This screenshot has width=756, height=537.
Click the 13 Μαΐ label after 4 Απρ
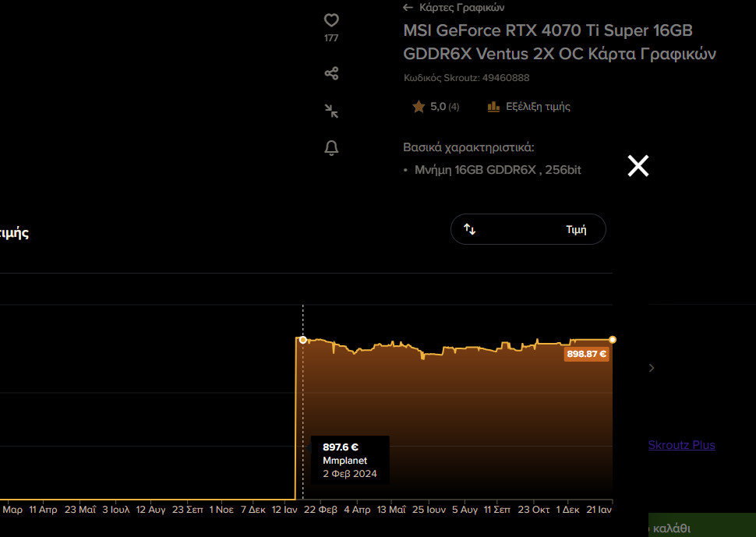pos(391,510)
